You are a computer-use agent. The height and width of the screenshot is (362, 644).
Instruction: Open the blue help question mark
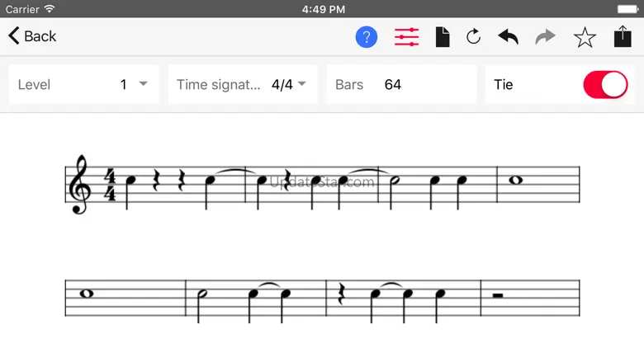click(367, 36)
